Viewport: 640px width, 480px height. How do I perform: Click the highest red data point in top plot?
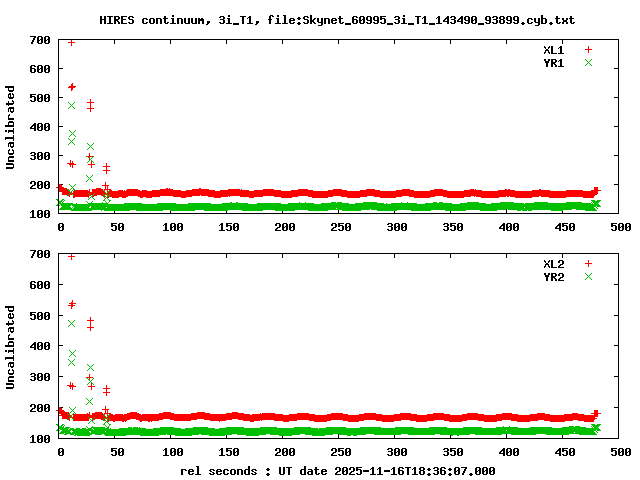(x=71, y=42)
